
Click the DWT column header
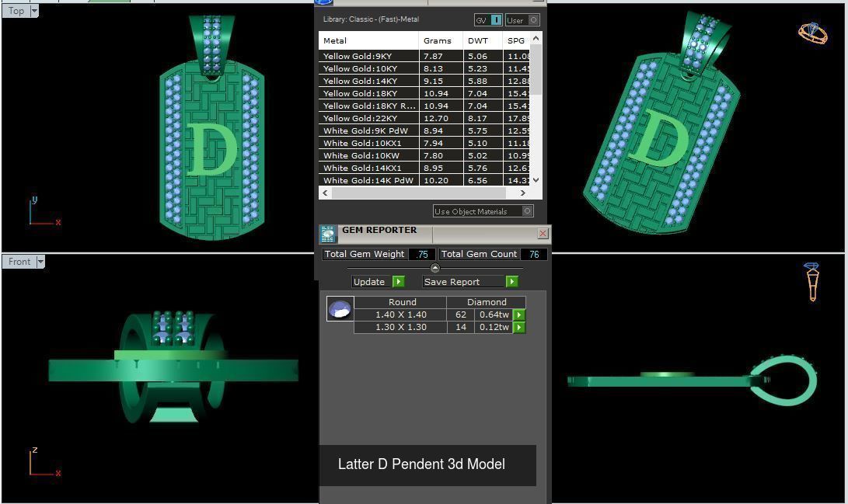click(483, 40)
